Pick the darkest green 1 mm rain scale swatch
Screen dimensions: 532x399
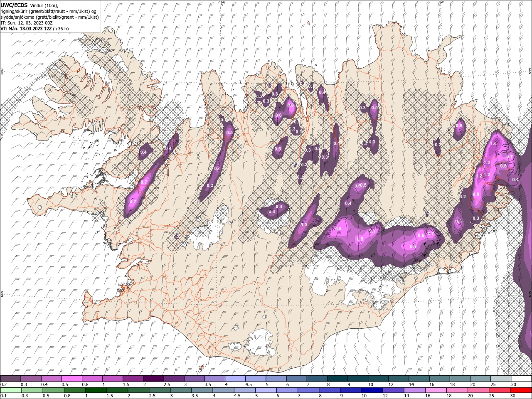96,390
